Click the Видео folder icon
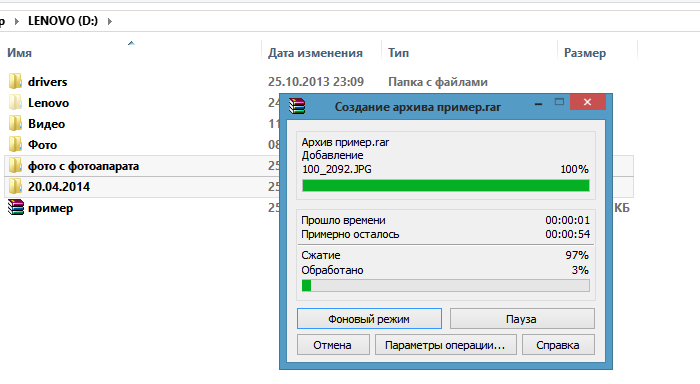This screenshot has height=384, width=700. pos(15,123)
